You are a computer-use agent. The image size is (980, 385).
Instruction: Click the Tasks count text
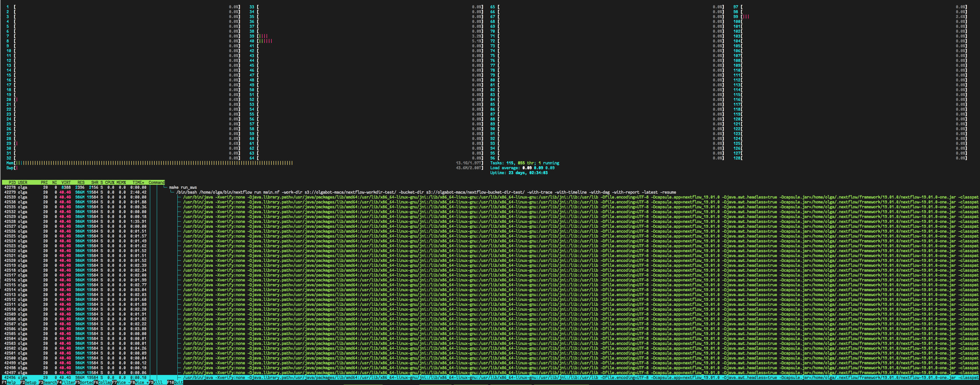pos(525,163)
